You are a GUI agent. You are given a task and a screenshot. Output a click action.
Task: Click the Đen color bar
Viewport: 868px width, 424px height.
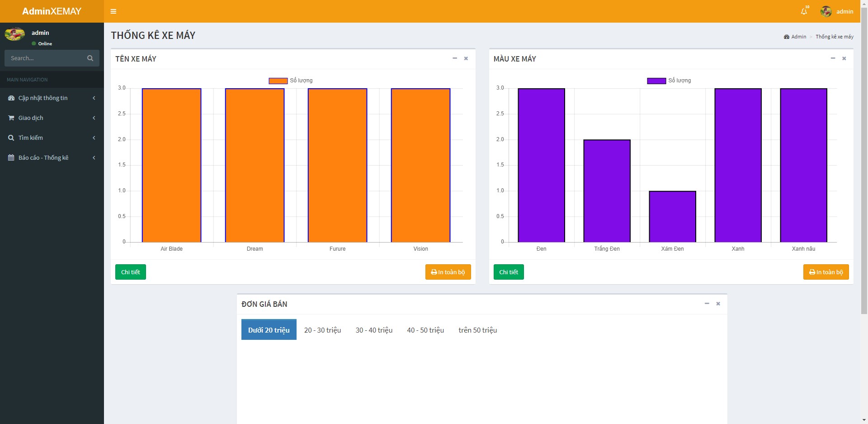(542, 165)
